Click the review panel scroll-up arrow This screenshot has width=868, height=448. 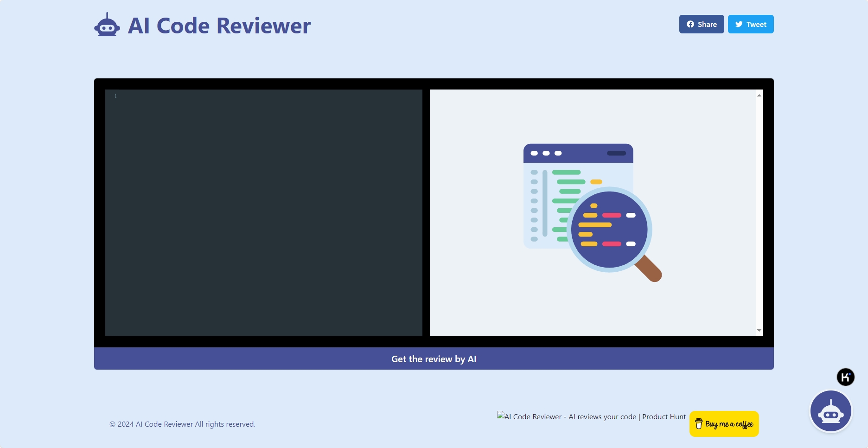pos(759,95)
